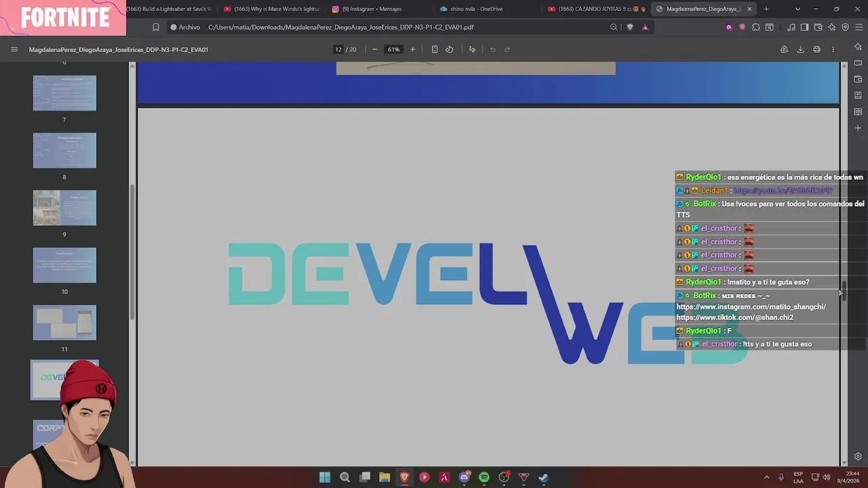Print the PDF document
This screenshot has height=488, width=868.
(x=816, y=49)
